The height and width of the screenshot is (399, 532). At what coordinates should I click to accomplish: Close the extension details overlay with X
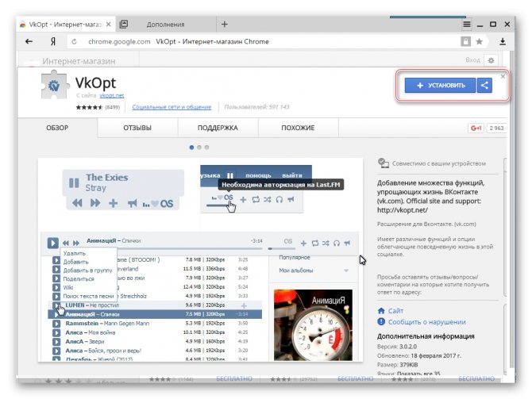(x=503, y=76)
